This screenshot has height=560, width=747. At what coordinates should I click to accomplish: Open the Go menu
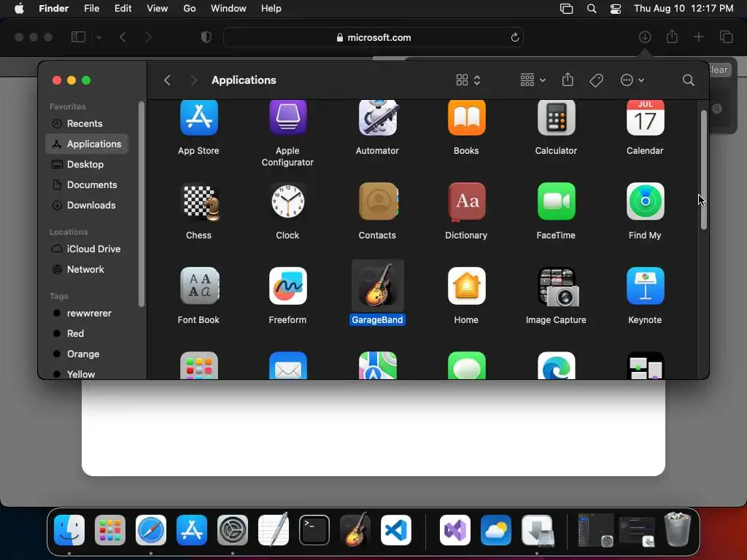(x=190, y=9)
